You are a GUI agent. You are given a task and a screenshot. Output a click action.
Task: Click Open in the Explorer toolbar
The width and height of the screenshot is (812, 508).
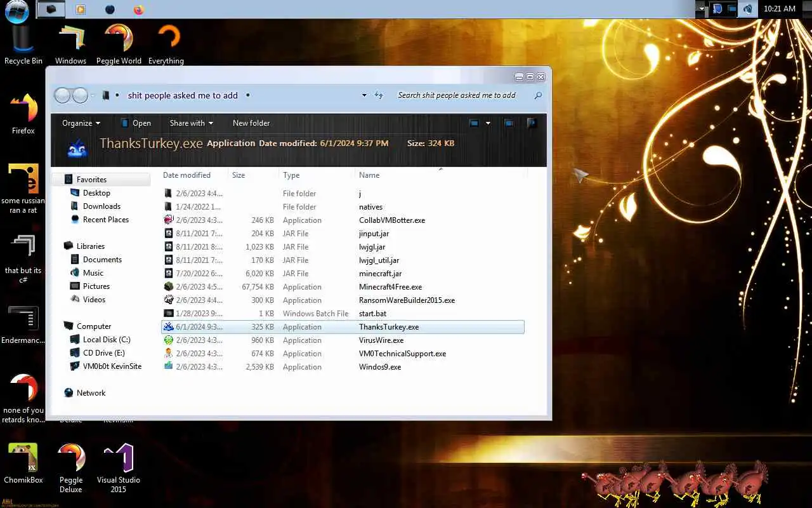click(136, 123)
